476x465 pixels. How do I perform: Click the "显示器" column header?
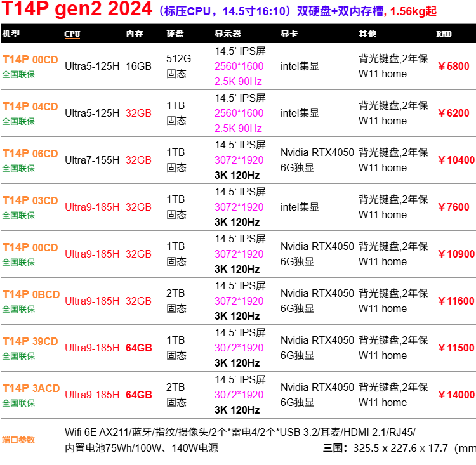click(x=228, y=34)
